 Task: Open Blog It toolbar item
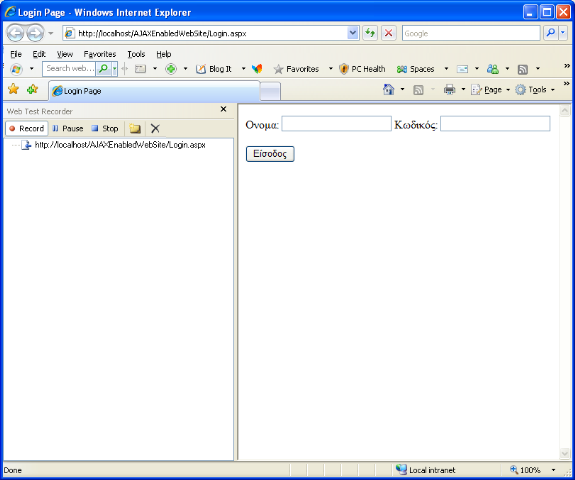pyautogui.click(x=214, y=69)
